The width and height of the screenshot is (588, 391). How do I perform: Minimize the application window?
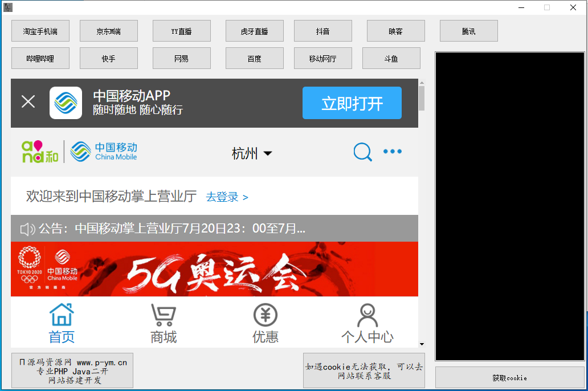[x=521, y=7]
